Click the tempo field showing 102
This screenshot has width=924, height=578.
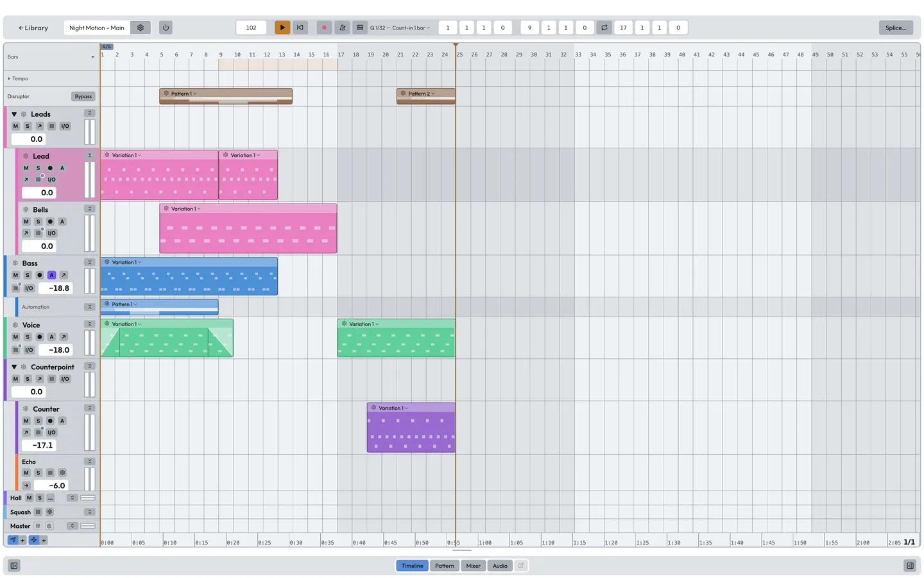251,28
